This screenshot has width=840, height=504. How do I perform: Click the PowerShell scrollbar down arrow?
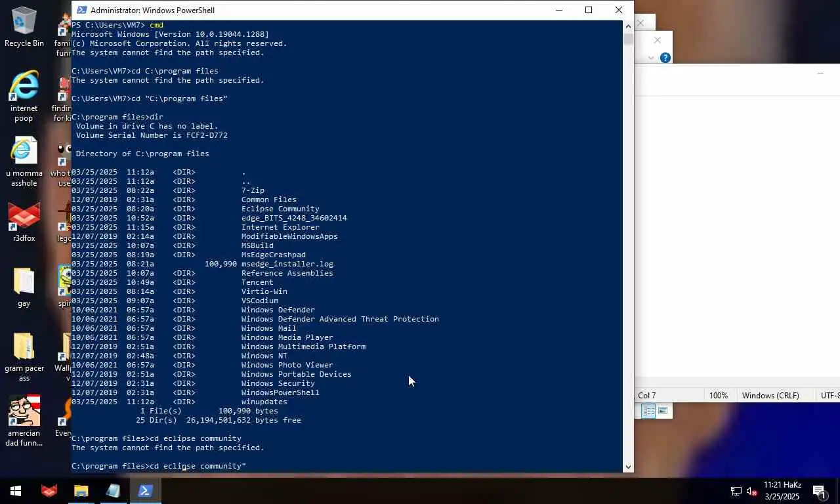[628, 467]
